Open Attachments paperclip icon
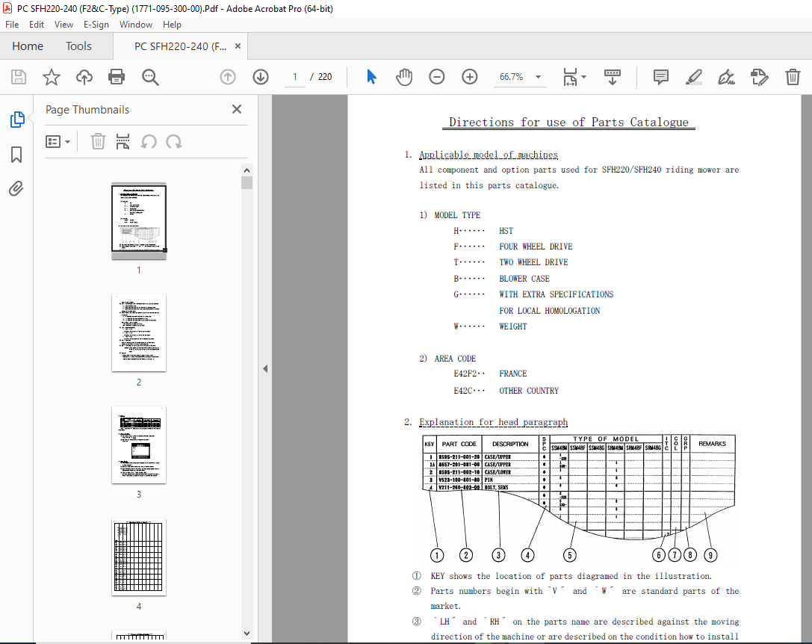This screenshot has height=644, width=812. point(16,188)
